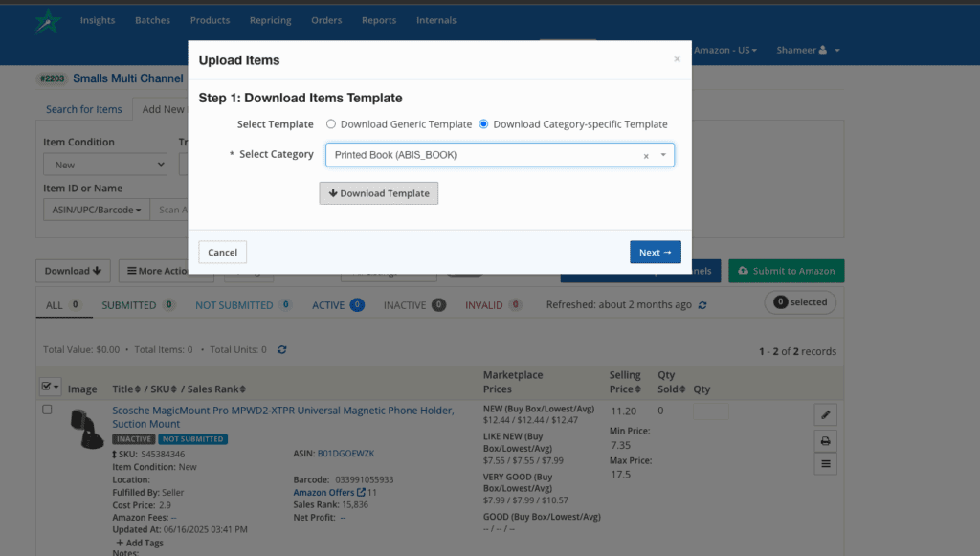Filter by INVALID items tab

pyautogui.click(x=493, y=305)
